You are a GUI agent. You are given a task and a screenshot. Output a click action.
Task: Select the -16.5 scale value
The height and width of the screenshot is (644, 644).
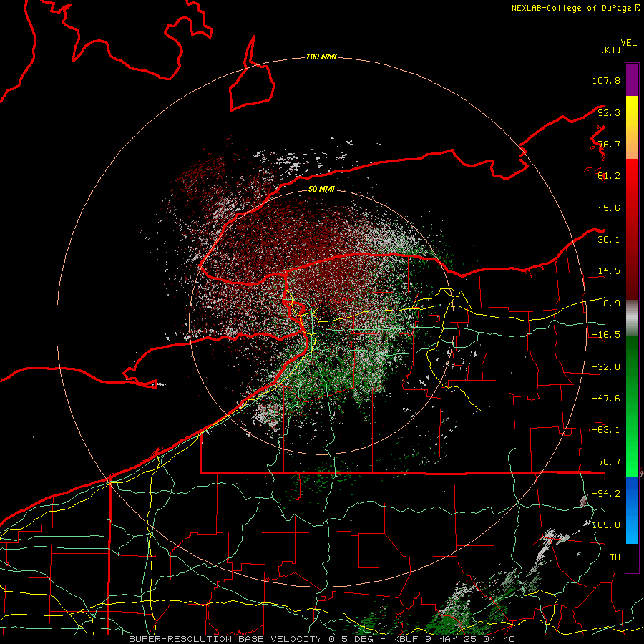pos(606,335)
